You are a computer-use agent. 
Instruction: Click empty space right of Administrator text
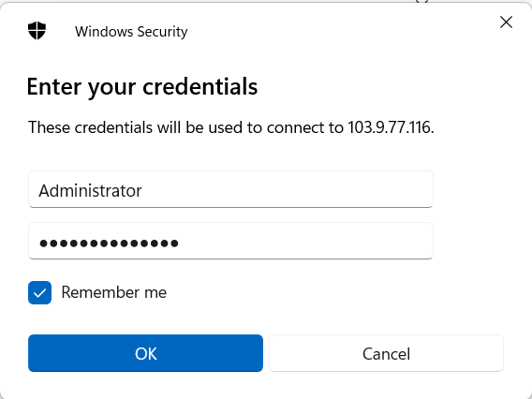coord(285,190)
